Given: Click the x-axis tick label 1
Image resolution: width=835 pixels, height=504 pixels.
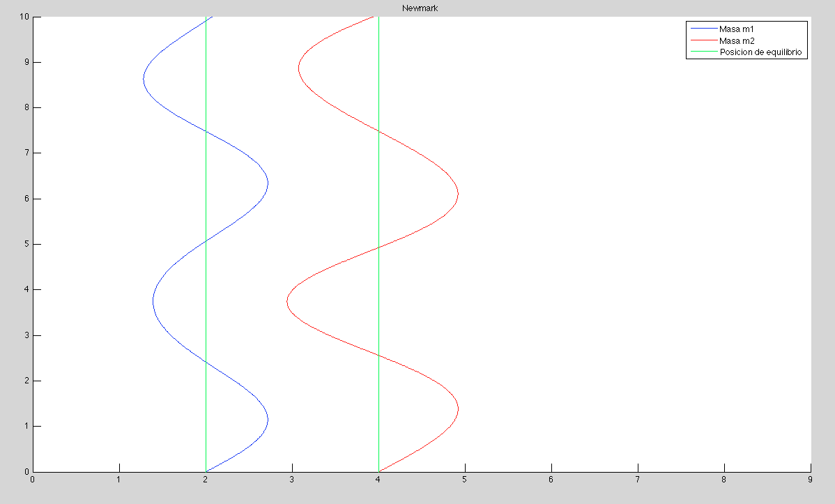Looking at the screenshot, I should point(119,480).
